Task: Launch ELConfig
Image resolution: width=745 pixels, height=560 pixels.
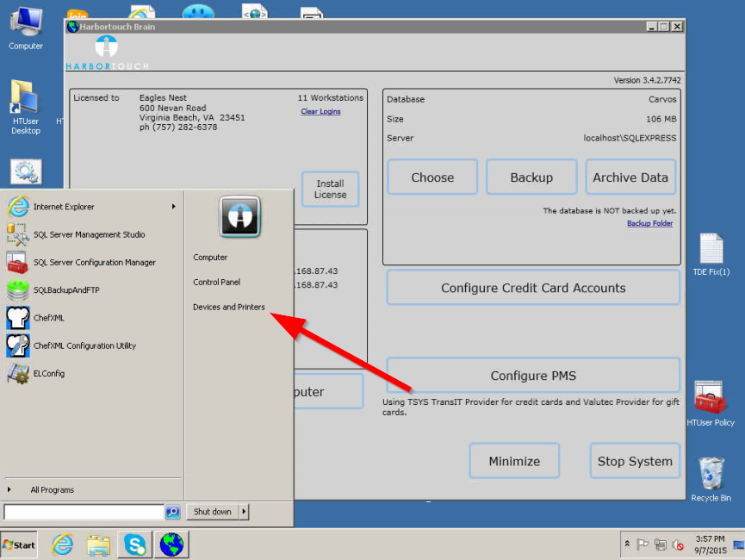Action: click(47, 373)
